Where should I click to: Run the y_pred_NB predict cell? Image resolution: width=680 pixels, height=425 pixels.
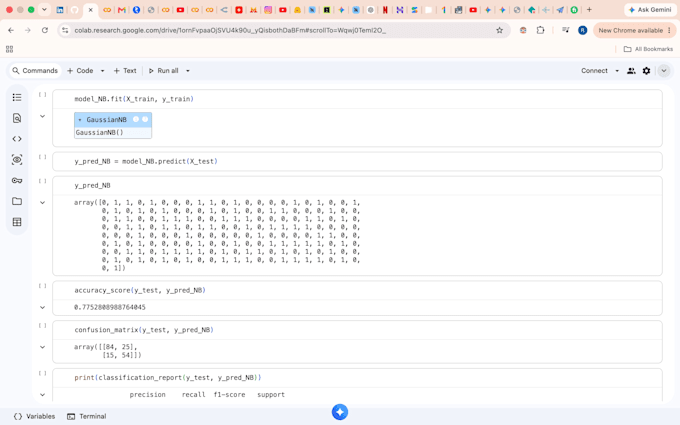click(42, 157)
